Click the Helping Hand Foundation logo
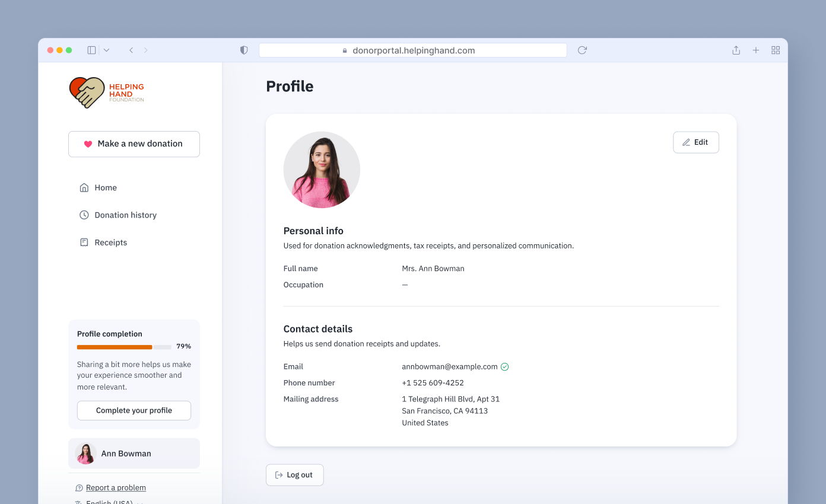Screen dimensions: 826x504 pos(107,92)
